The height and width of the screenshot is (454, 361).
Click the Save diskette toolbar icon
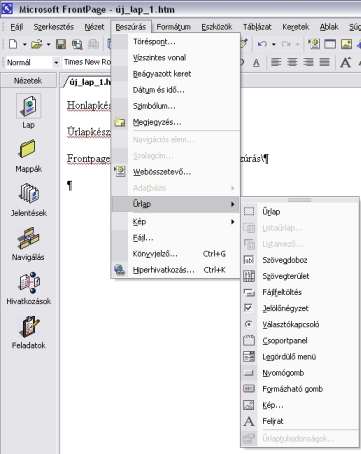pyautogui.click(x=61, y=44)
